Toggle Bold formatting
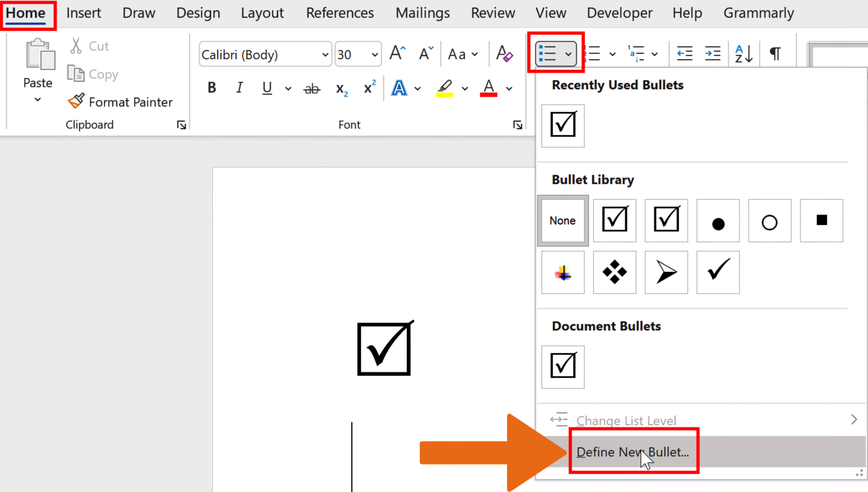Screen dimensions: 868x492 coord(211,87)
